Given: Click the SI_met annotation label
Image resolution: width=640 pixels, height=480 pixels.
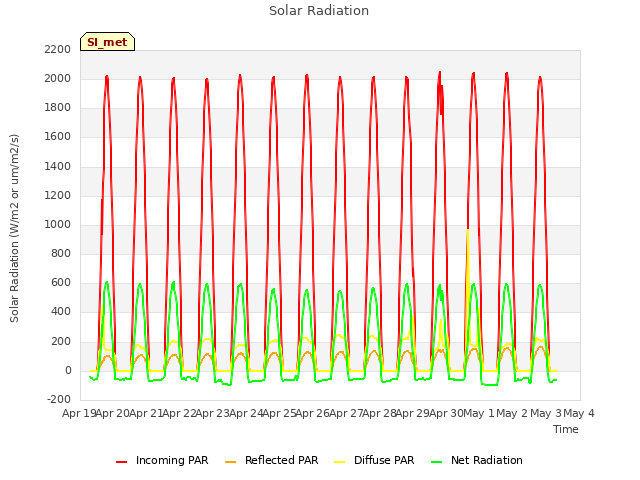Looking at the screenshot, I should (x=107, y=42).
